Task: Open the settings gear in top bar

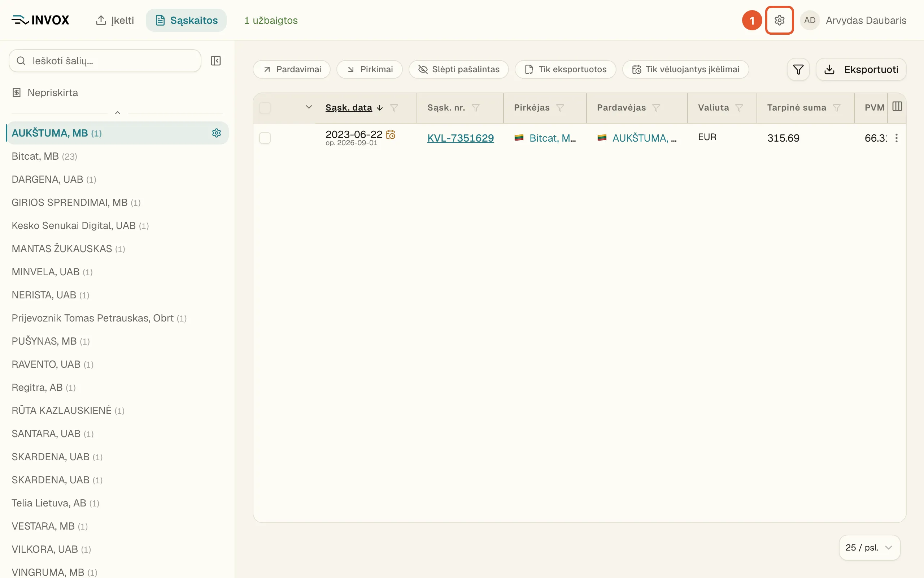Action: point(779,20)
